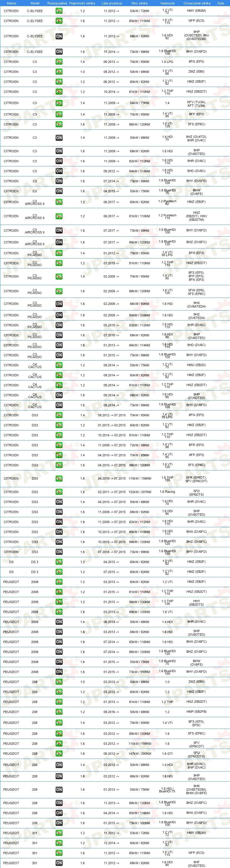Image resolution: width=230 pixels, height=868 pixels.
Task: Click the Opis column header
Action: [221, 3]
